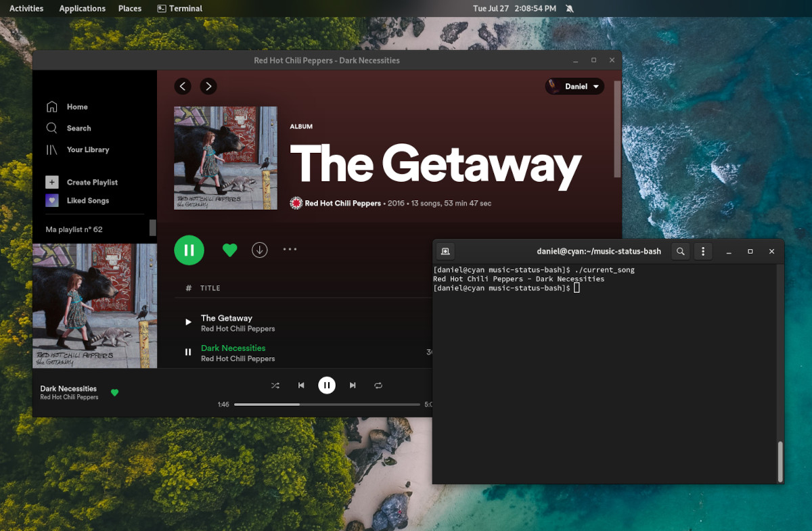The image size is (812, 531).
Task: Open the Terminal three-dot menu
Action: coord(703,251)
